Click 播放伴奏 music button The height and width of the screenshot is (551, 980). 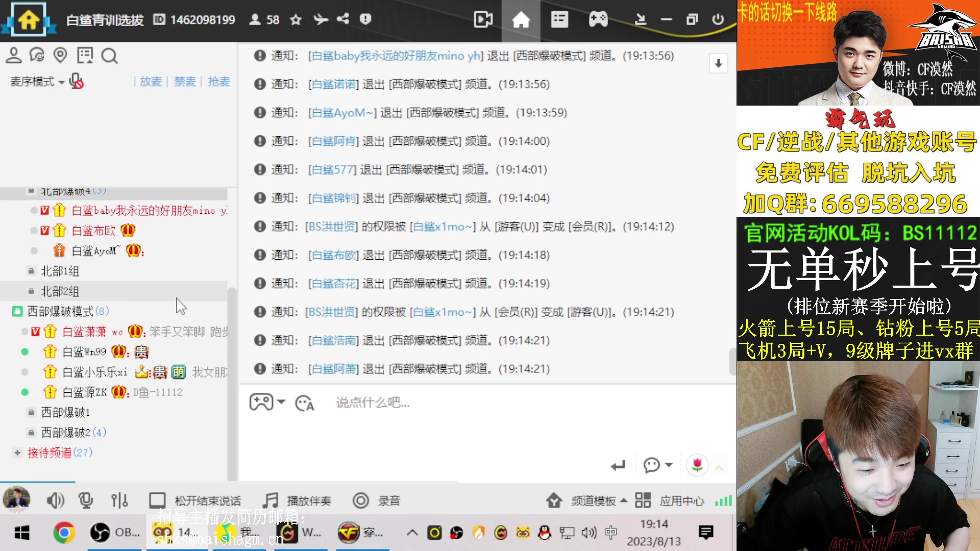(297, 500)
